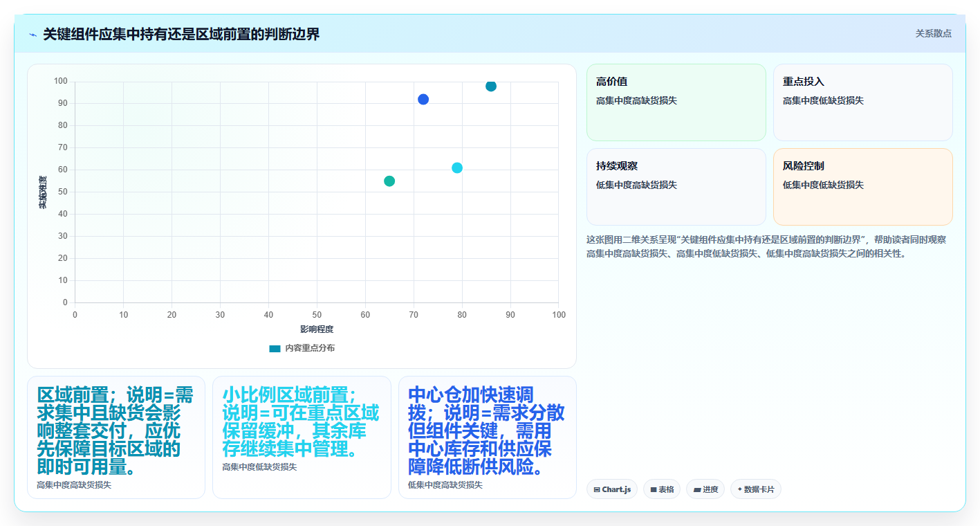Viewport: 980px width, 526px height.
Task: Click 低集中度低缺货损失 under the 风险控制 card
Action: 823,185
